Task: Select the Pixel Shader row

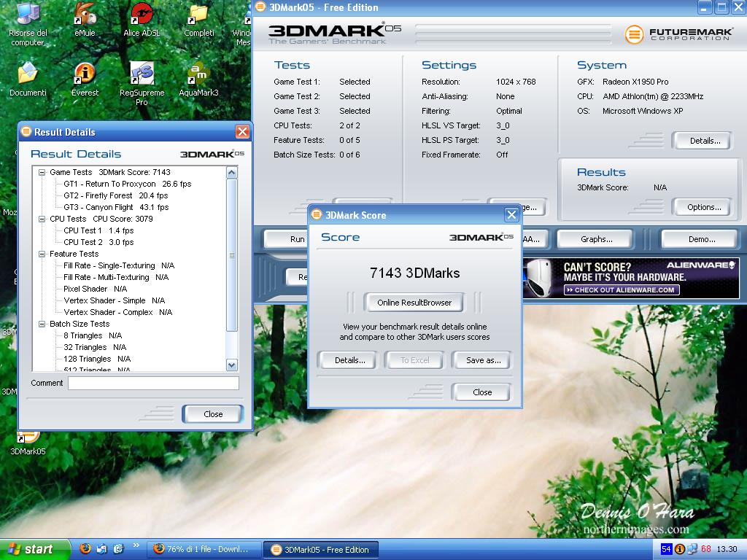Action: (96, 289)
